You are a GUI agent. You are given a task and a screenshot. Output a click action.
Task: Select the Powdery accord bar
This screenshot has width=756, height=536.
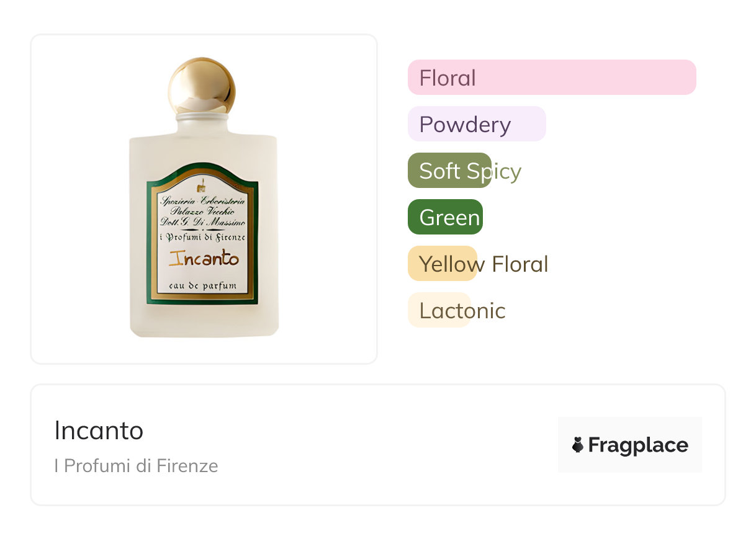click(476, 124)
